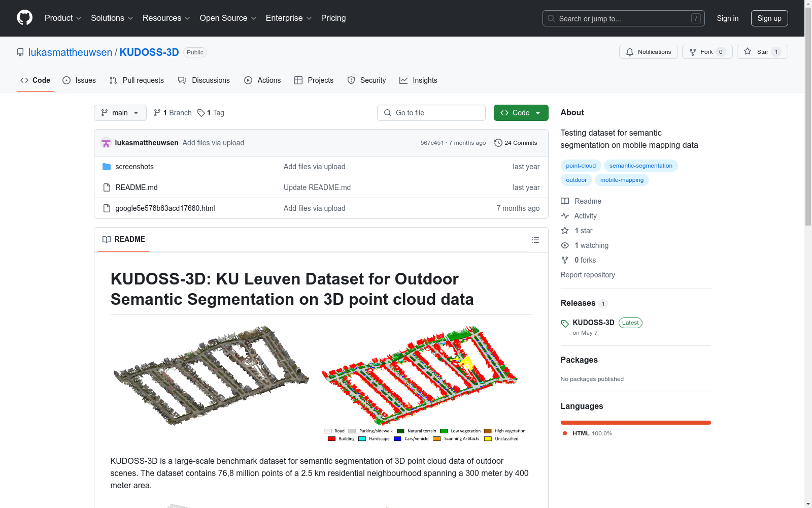Open the Product dropdown menu
Screen dimensions: 812x508
pos(63,18)
